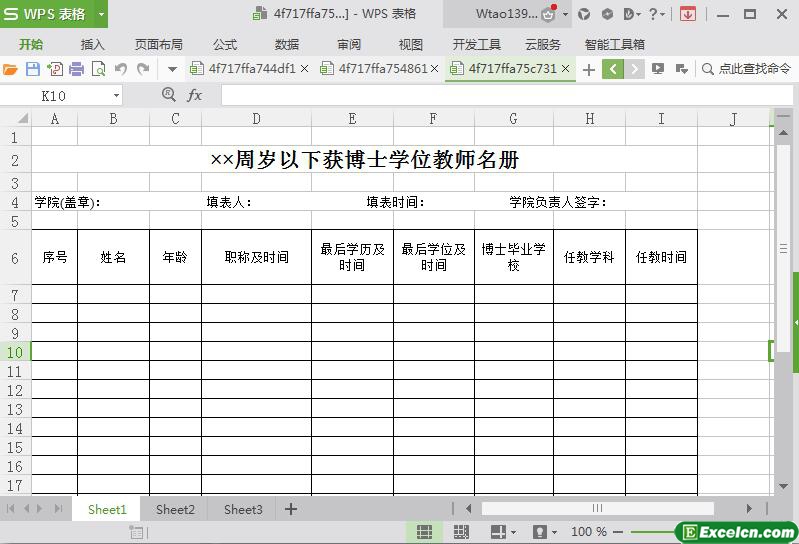
Task: Close the 4f717ffa744df1 document tab
Action: (x=304, y=68)
